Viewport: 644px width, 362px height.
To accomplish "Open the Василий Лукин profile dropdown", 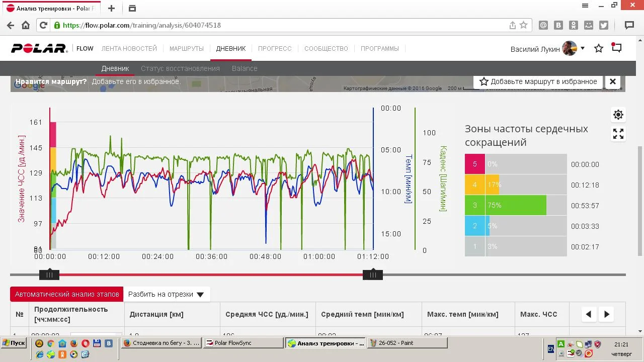I will (582, 49).
